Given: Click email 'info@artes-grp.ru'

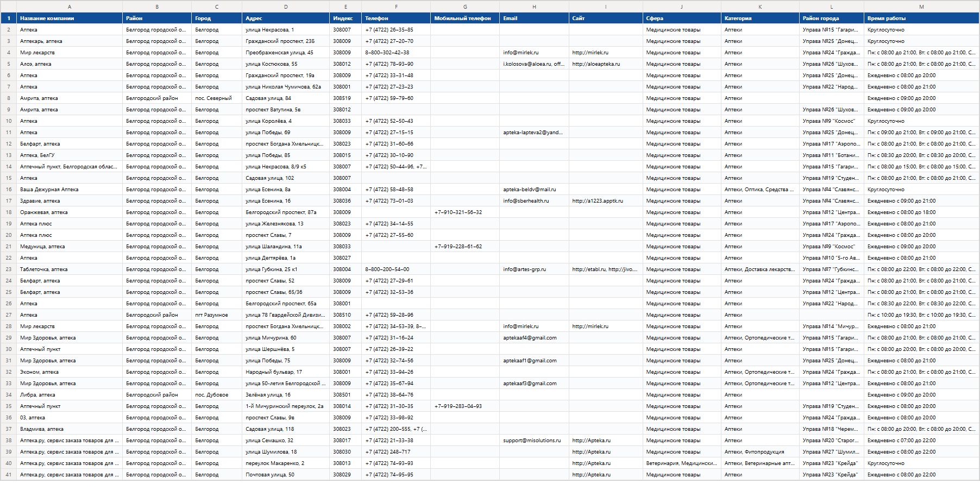Looking at the screenshot, I should (x=534, y=269).
